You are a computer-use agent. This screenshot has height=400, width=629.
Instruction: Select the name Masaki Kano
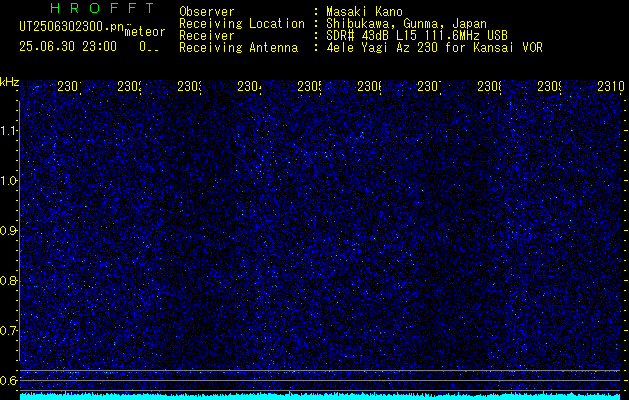(x=364, y=12)
